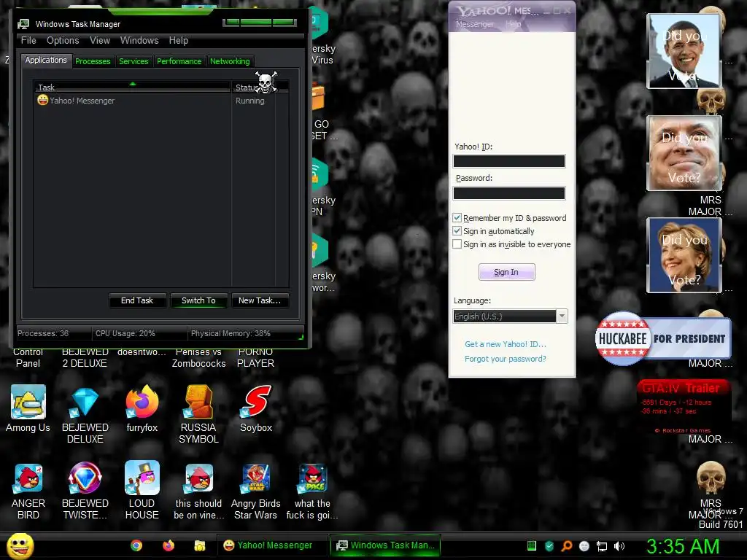Click the New Task... button
This screenshot has width=747, height=560.
260,300
